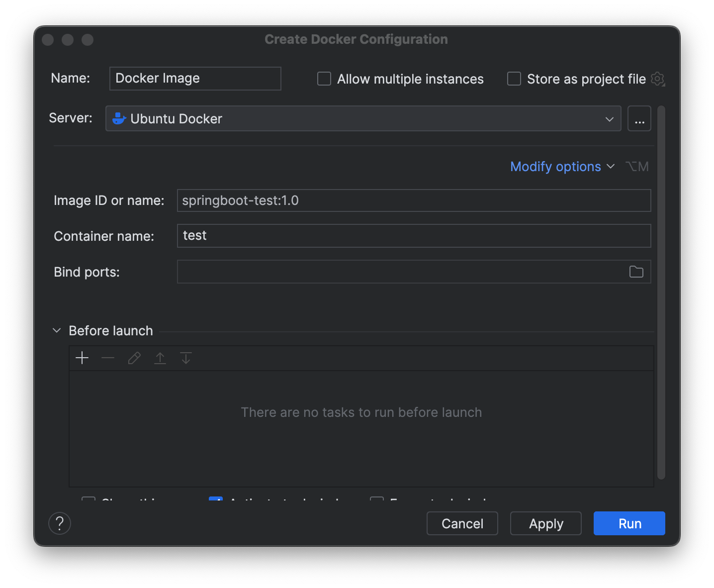Click the dialog's vertical scrollbar
Viewport: 714px width, 588px height.
click(x=661, y=293)
